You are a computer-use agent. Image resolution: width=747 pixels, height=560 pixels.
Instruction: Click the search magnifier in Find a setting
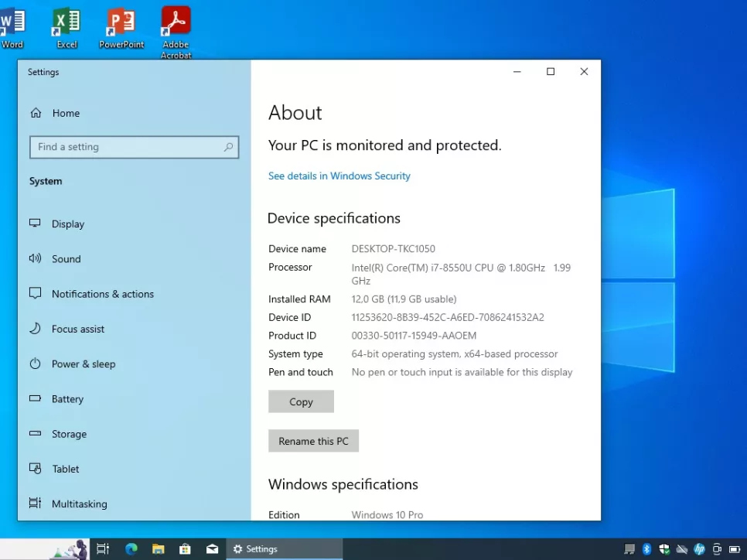coord(228,147)
